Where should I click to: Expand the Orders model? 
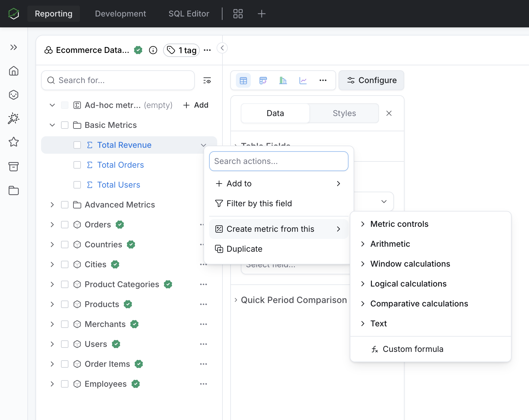[x=52, y=225]
